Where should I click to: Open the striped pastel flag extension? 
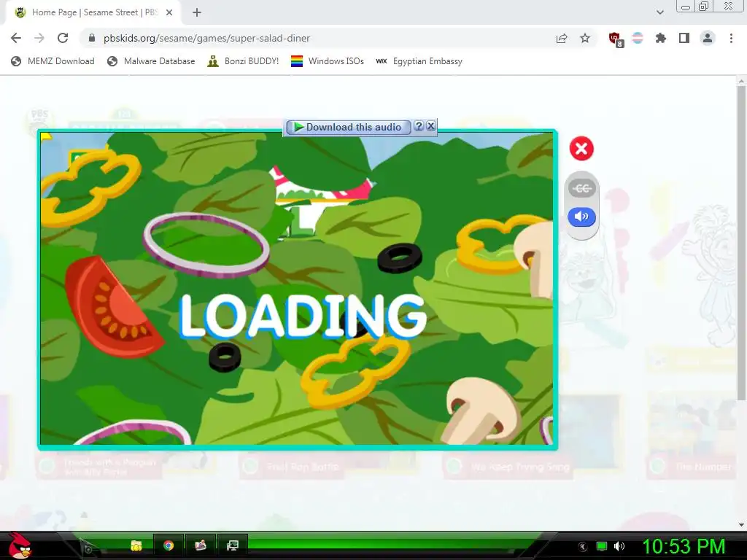pos(638,38)
